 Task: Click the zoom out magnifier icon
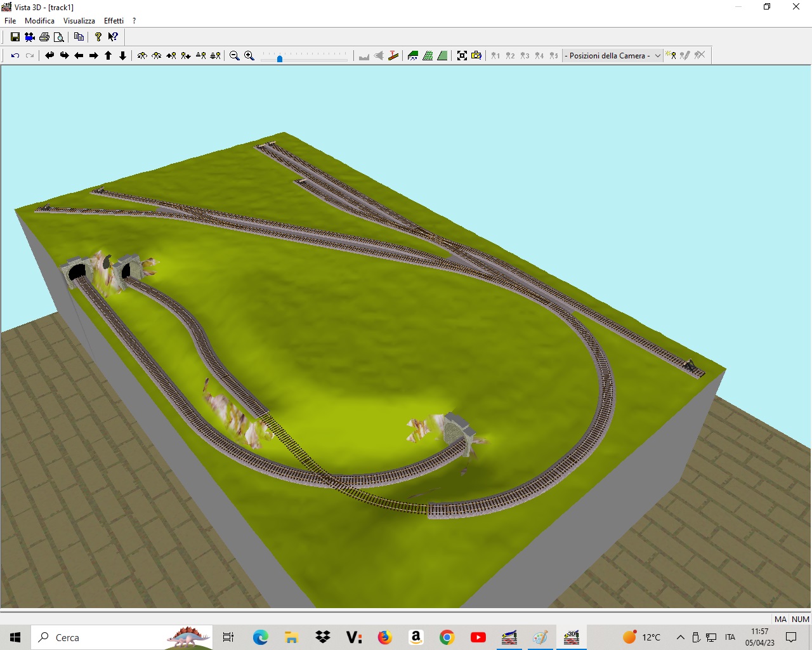pyautogui.click(x=234, y=56)
